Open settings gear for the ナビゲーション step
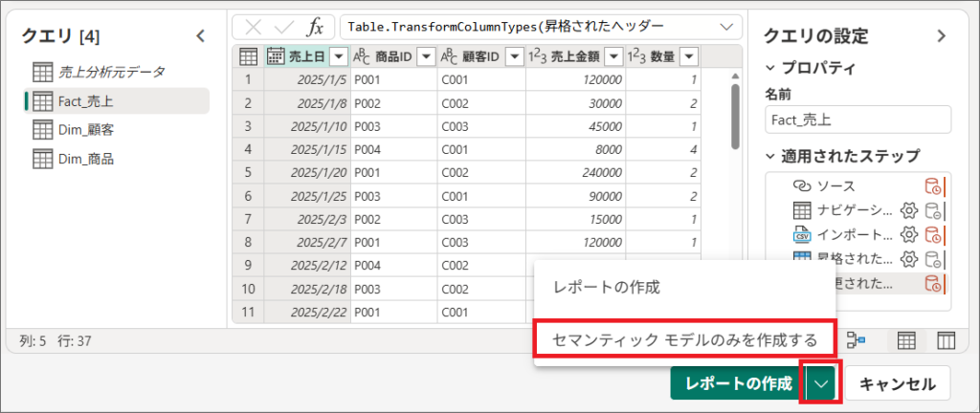The width and height of the screenshot is (980, 413). [x=911, y=210]
